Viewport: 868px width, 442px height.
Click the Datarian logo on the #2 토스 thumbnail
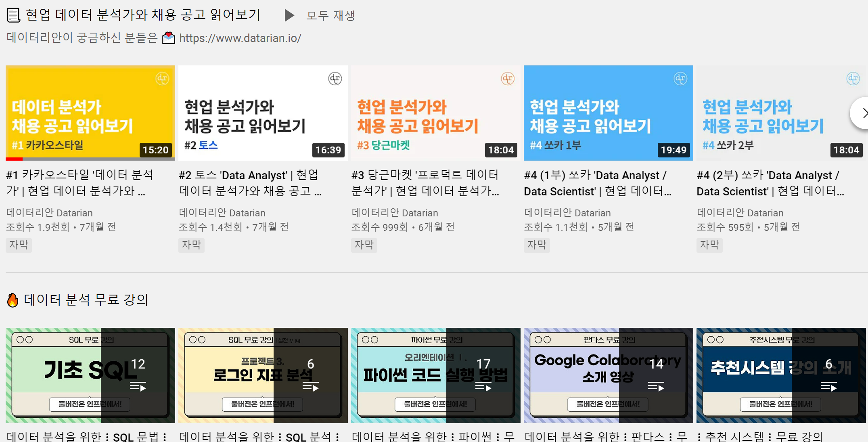click(x=336, y=79)
